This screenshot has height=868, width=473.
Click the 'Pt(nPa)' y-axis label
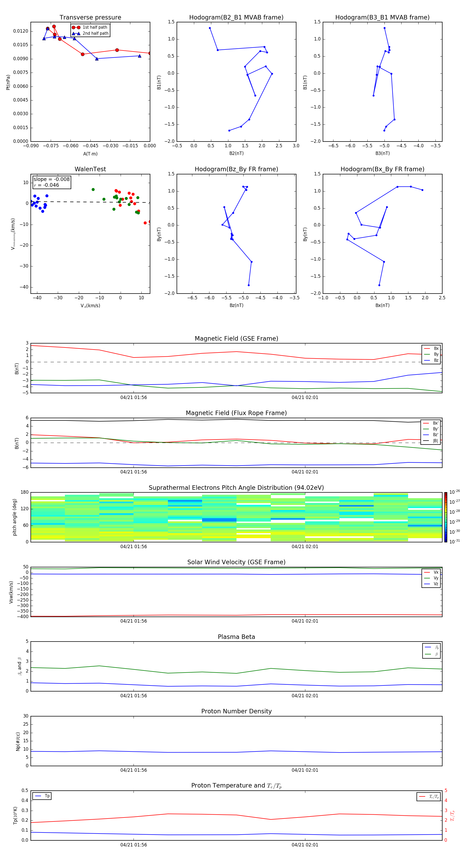(x=8, y=82)
